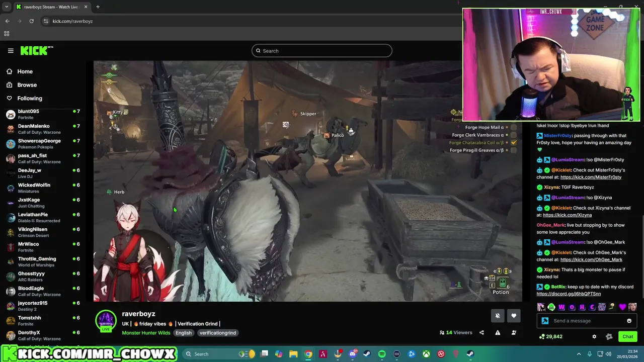Click the Send a message input

click(x=586, y=321)
